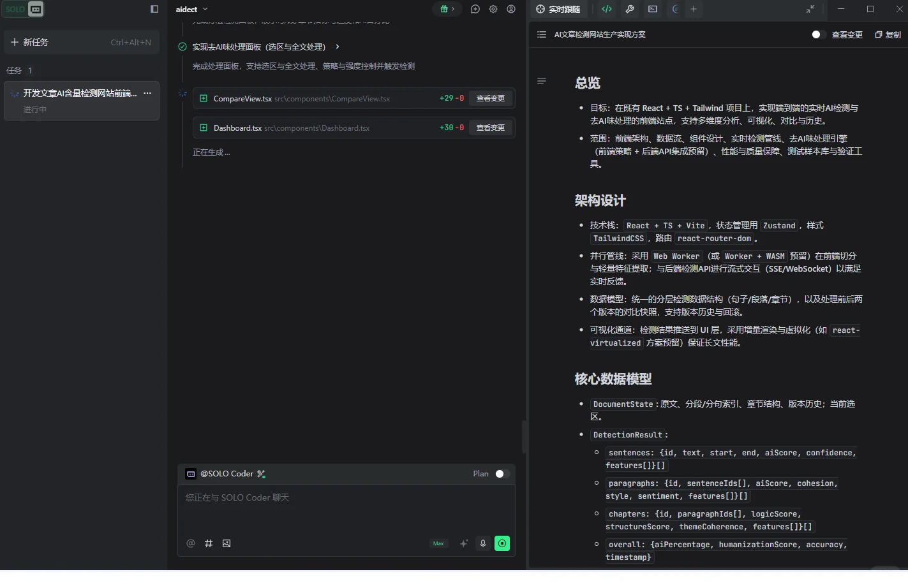The height and width of the screenshot is (588, 908).
Task: Attach an image using the picture icon
Action: click(226, 543)
